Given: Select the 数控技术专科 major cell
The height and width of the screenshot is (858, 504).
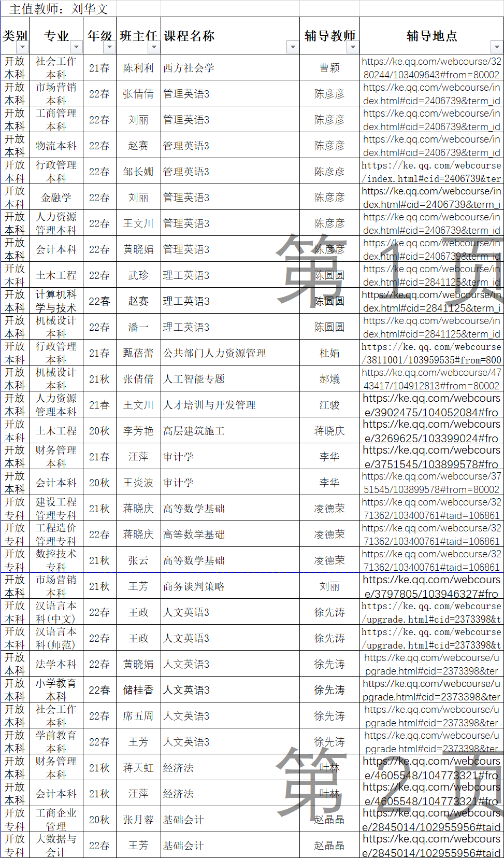Looking at the screenshot, I should 56,560.
